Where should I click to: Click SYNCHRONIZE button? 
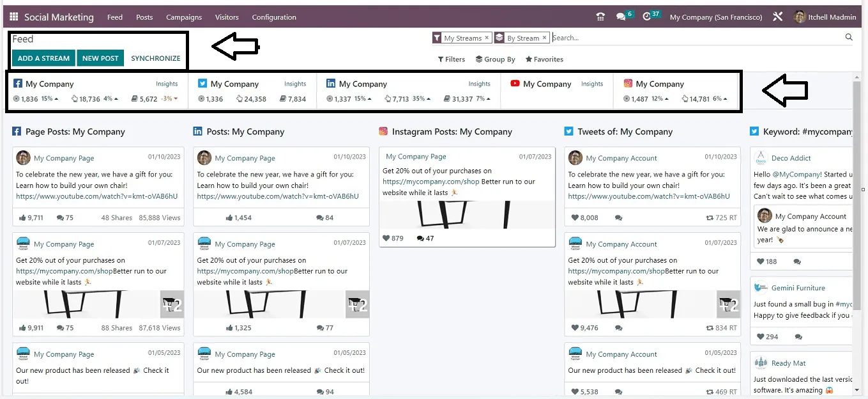coord(156,58)
